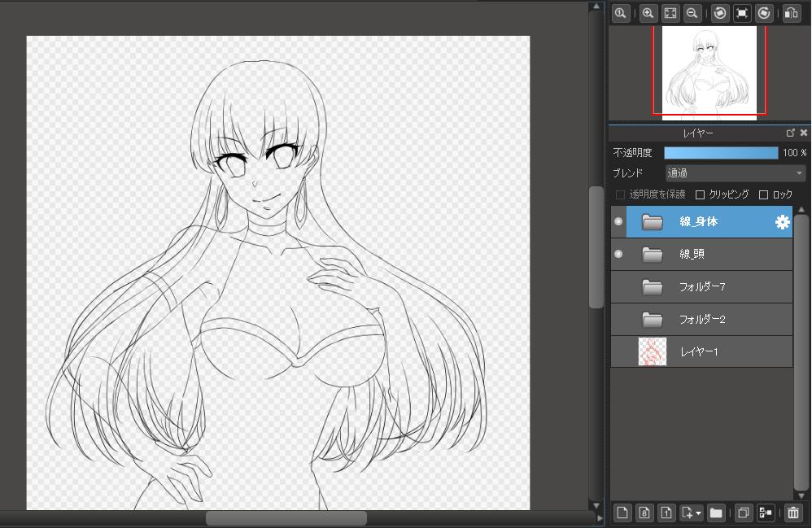Flip the canvas view horizontally

(791, 13)
